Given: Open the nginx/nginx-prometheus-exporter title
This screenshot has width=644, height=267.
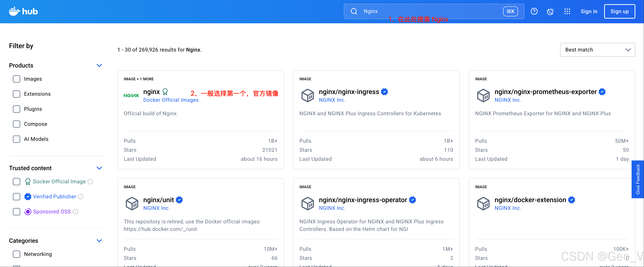Looking at the screenshot, I should point(545,92).
